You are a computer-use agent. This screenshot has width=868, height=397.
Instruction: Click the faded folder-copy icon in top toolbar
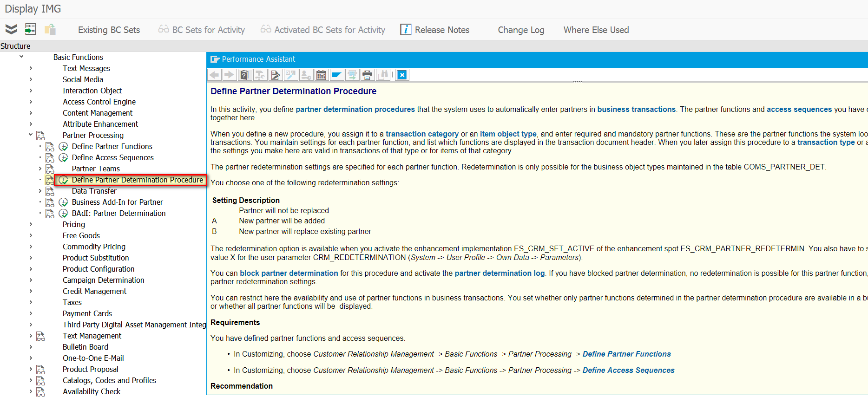(x=50, y=29)
